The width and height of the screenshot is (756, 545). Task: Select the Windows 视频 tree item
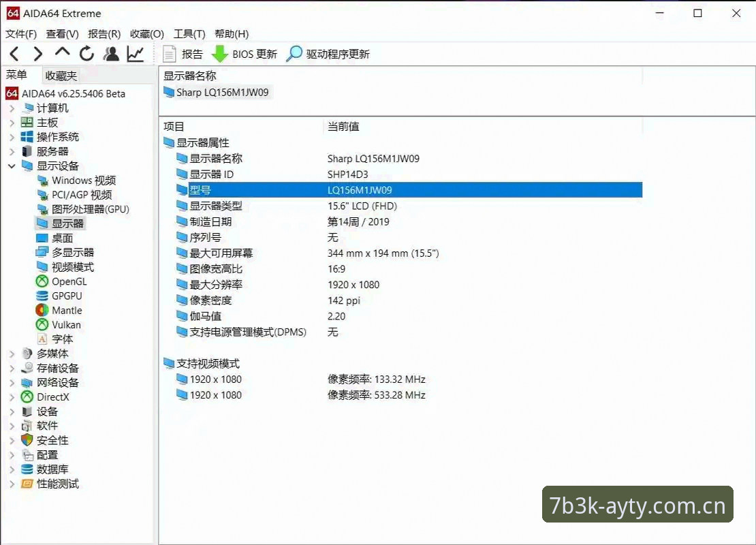pyautogui.click(x=76, y=181)
